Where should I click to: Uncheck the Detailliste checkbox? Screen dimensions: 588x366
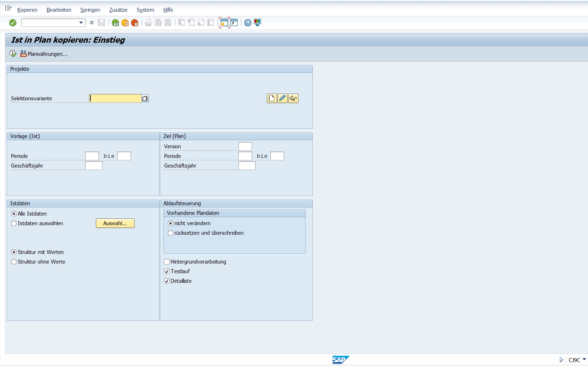167,281
